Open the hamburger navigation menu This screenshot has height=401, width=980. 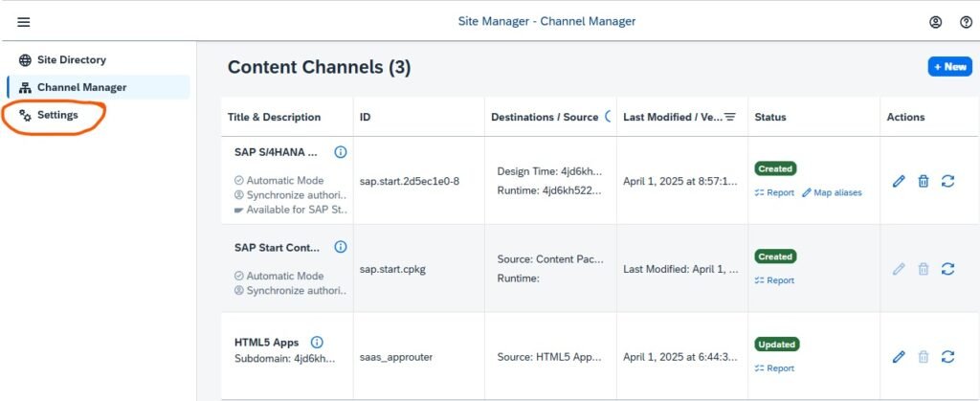point(24,22)
